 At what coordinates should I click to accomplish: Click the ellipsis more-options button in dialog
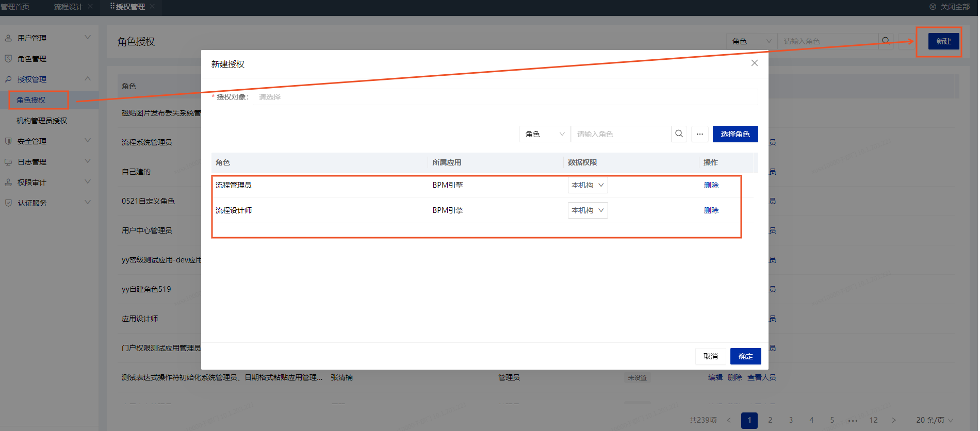tap(700, 134)
